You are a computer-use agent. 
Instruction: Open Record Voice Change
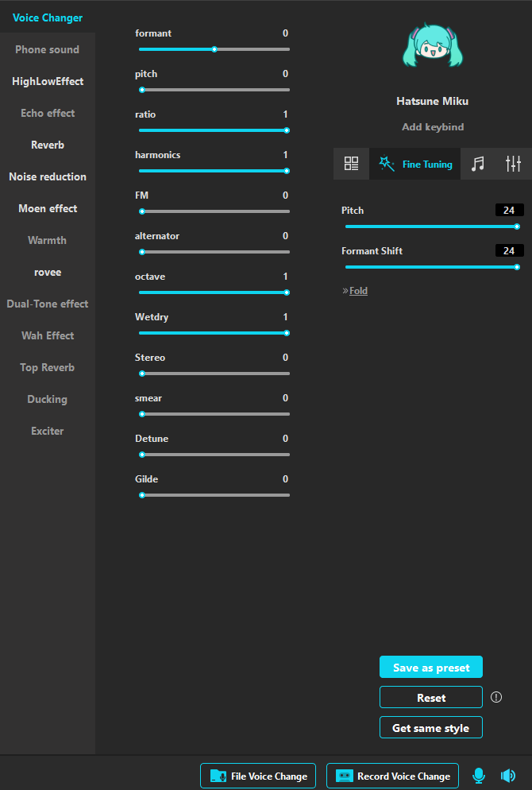pyautogui.click(x=392, y=776)
